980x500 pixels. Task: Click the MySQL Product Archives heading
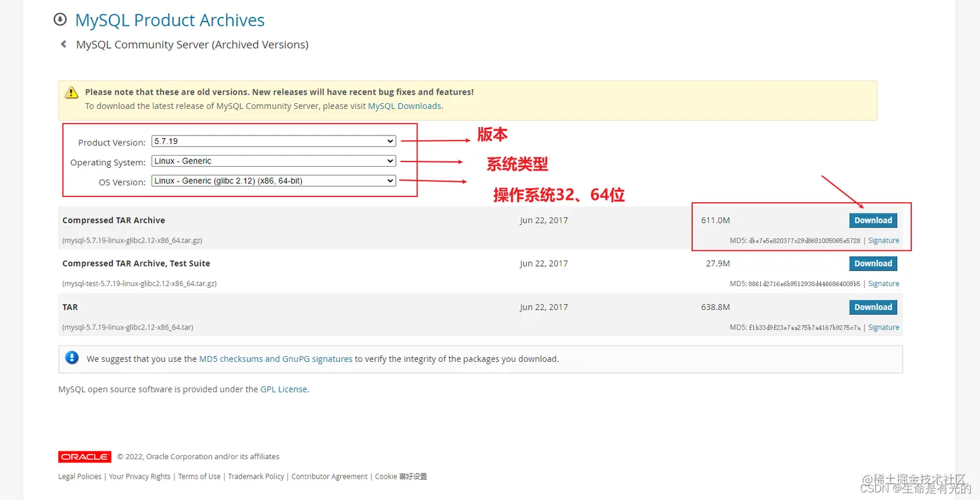tap(170, 20)
